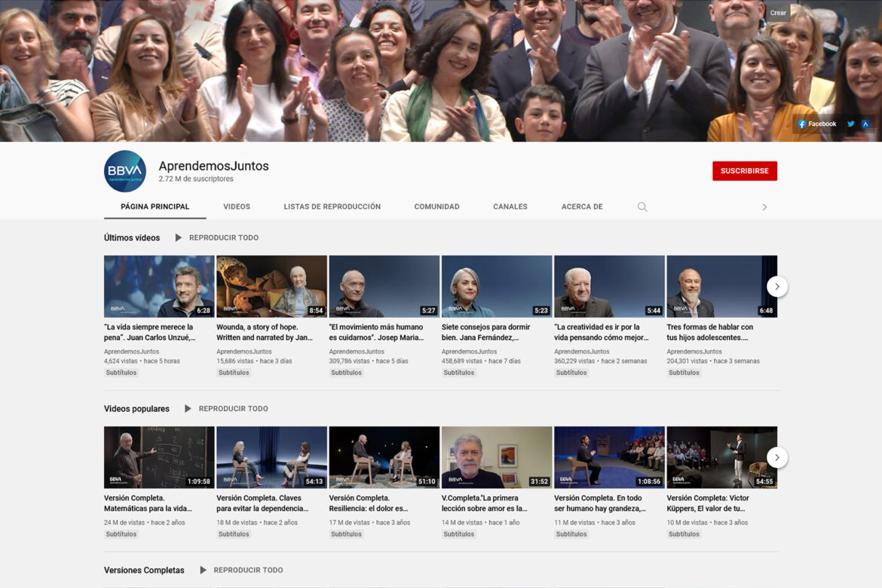Click the blue square link icon beside Twitter
The image size is (882, 588).
click(x=865, y=124)
